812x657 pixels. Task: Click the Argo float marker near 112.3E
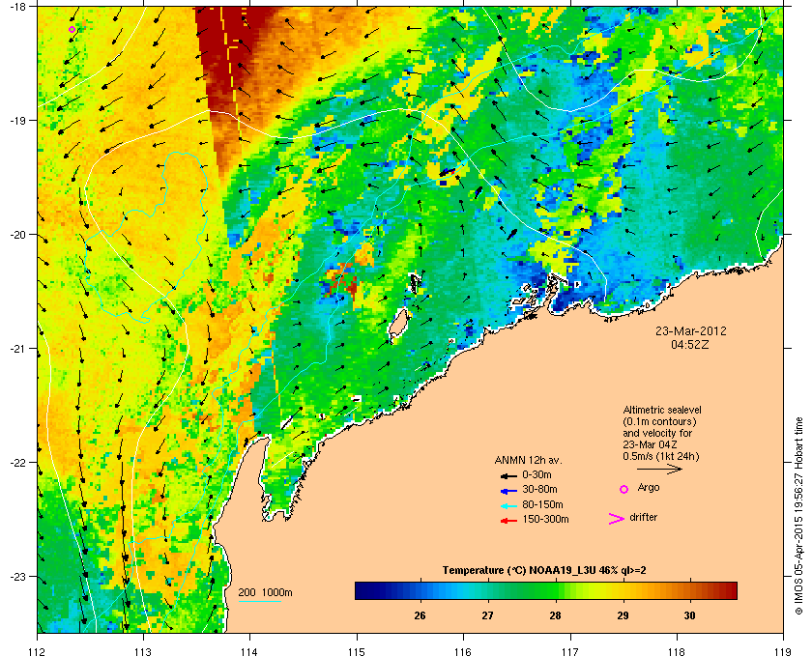(72, 30)
